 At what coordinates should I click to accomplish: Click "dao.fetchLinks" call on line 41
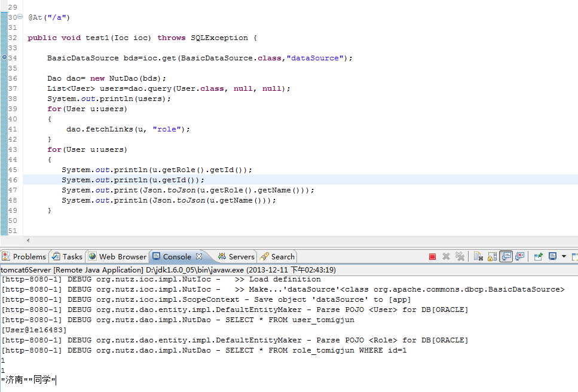[x=100, y=129]
